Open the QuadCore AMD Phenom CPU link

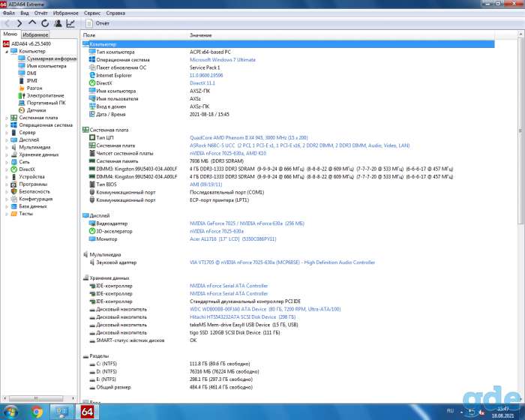(x=249, y=138)
